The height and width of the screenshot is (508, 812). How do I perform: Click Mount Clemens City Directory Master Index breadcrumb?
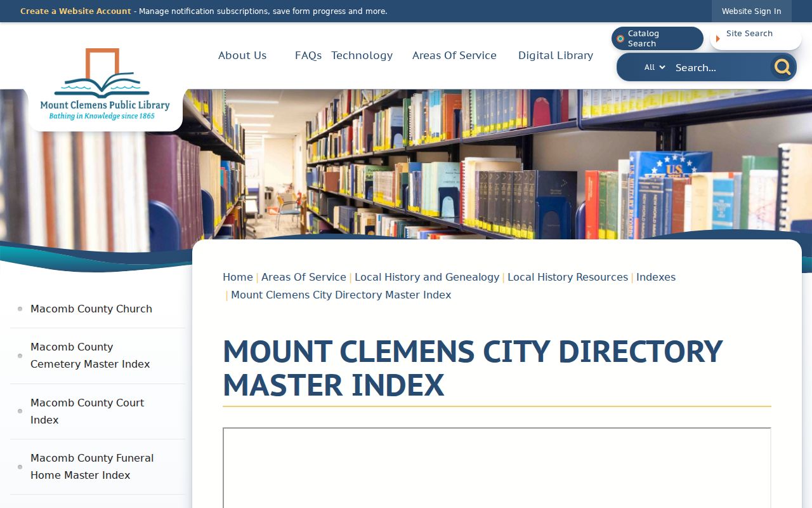pyautogui.click(x=341, y=295)
